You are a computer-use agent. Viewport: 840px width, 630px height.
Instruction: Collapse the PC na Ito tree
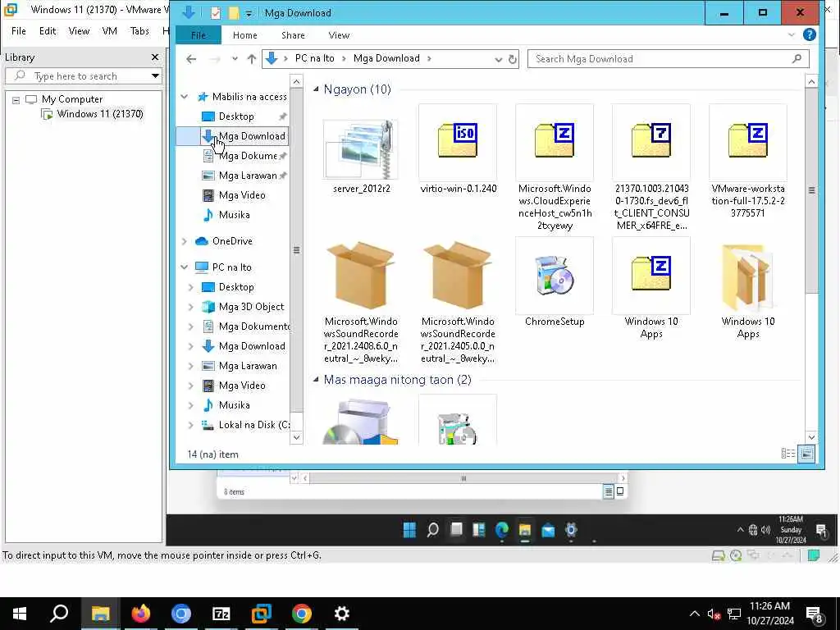point(185,267)
